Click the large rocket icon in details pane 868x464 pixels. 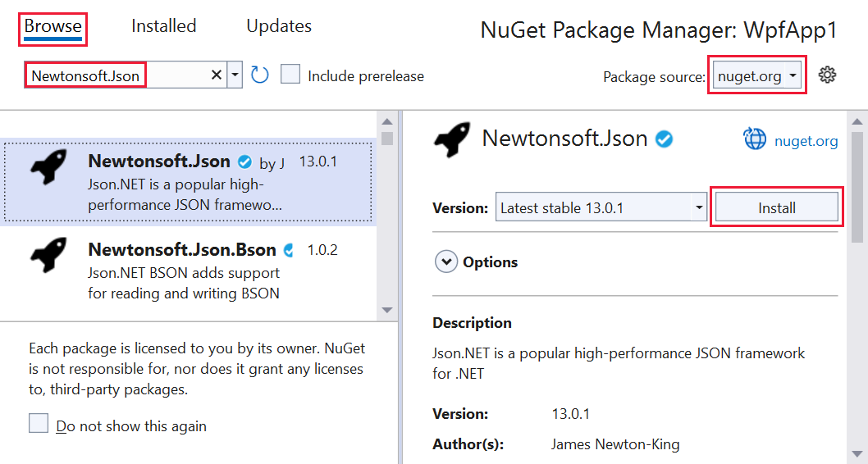[452, 139]
